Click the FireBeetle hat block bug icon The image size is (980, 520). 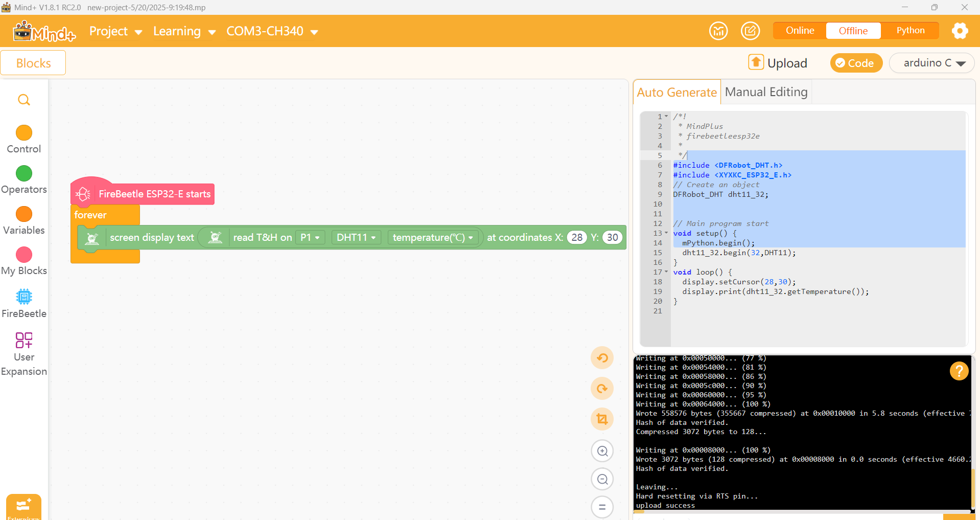[83, 194]
